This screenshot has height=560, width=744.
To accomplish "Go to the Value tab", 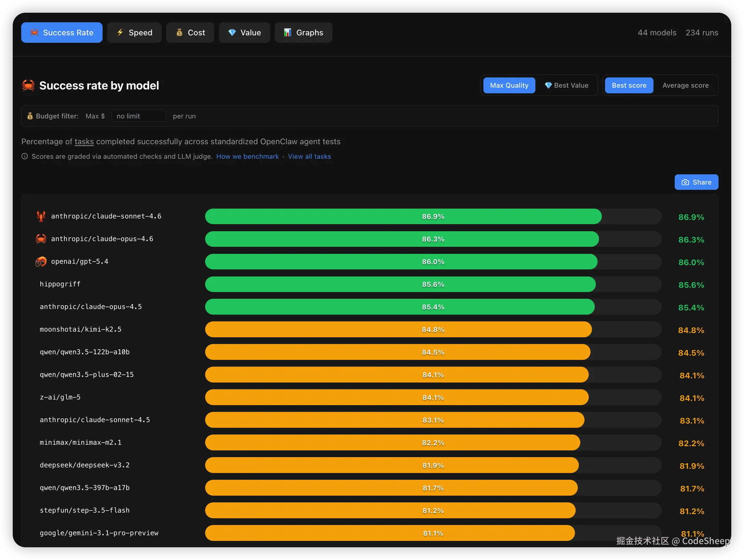I will 244,33.
